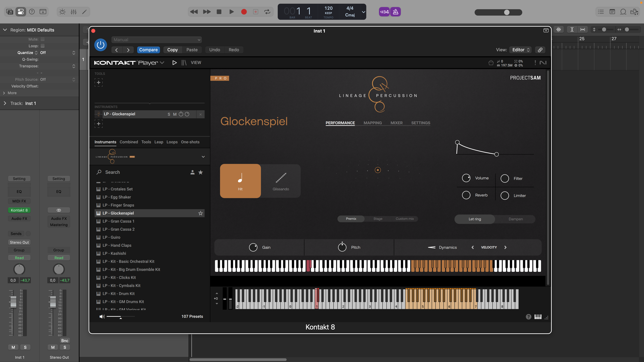Open the Manual preset dropdown in the plugin header

[156, 40]
